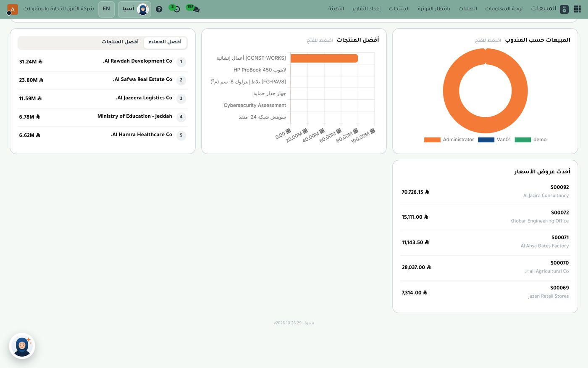Open the messages chat icon
The height and width of the screenshot is (368, 588).
click(x=193, y=8)
